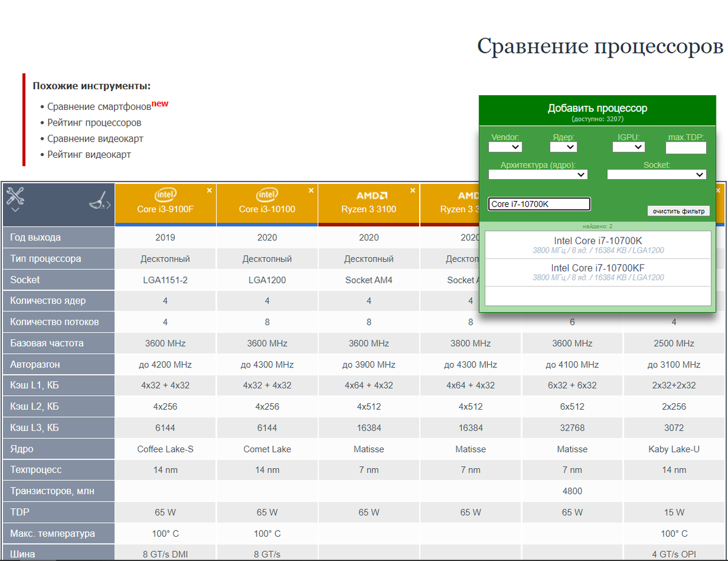
Task: Click the Intel logo above Core i3-10100
Action: click(x=267, y=195)
